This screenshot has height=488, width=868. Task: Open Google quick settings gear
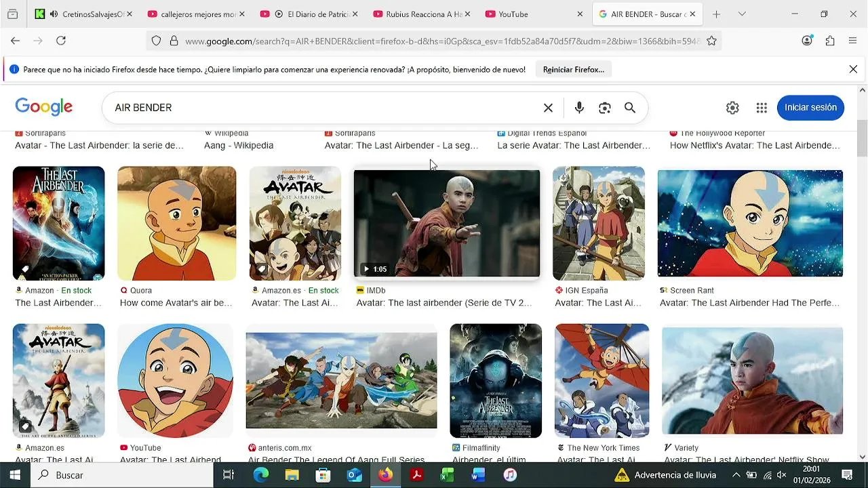click(732, 108)
